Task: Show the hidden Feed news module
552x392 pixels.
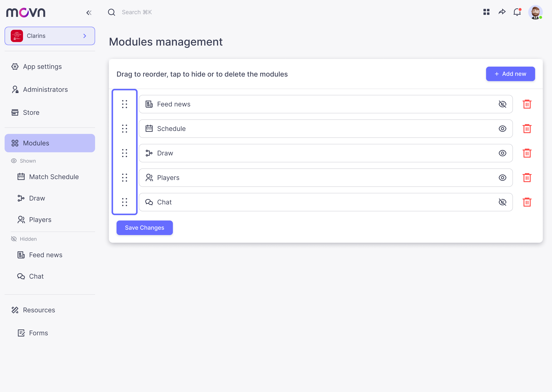Action: click(502, 104)
